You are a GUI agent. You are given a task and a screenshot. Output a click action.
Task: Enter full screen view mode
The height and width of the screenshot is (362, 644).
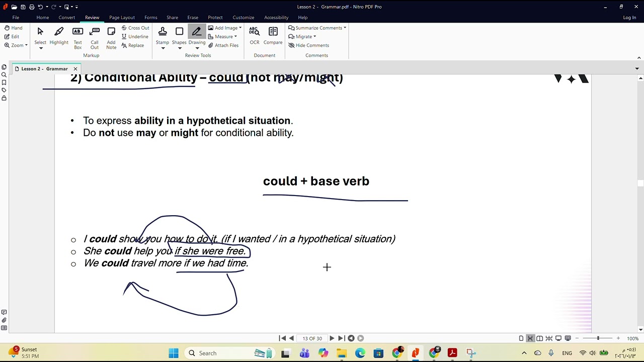[x=558, y=338]
